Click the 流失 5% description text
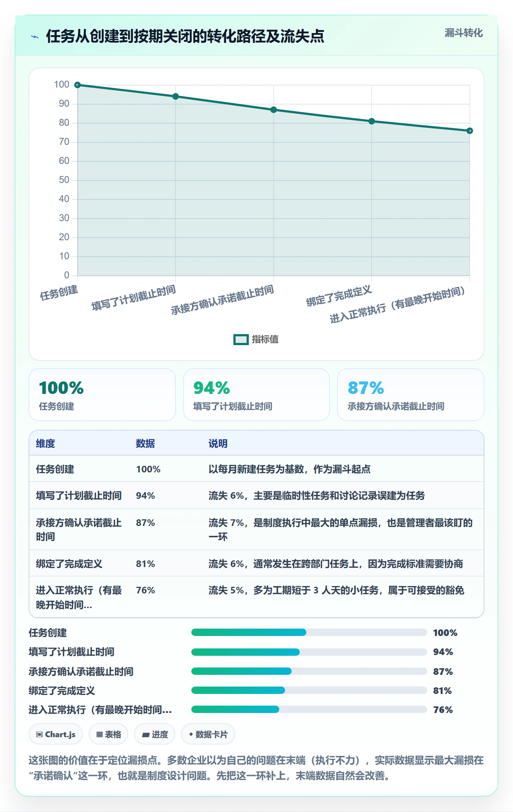This screenshot has width=513, height=812. tap(336, 590)
